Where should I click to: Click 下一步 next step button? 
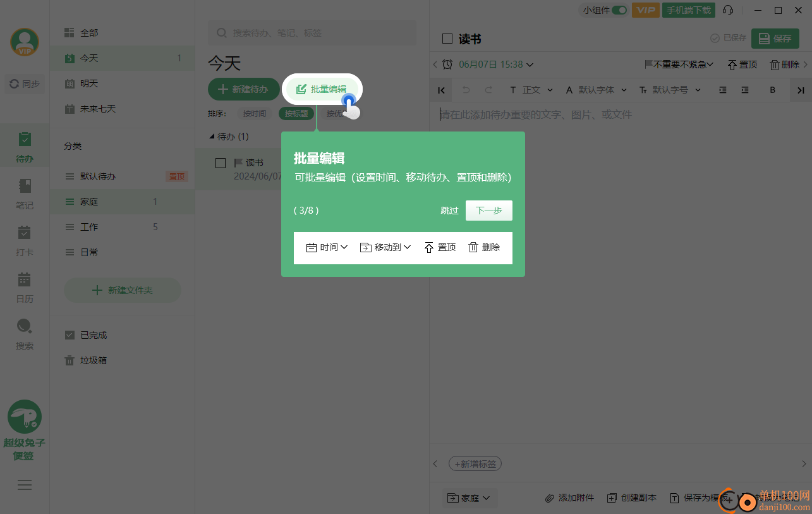[x=488, y=211]
